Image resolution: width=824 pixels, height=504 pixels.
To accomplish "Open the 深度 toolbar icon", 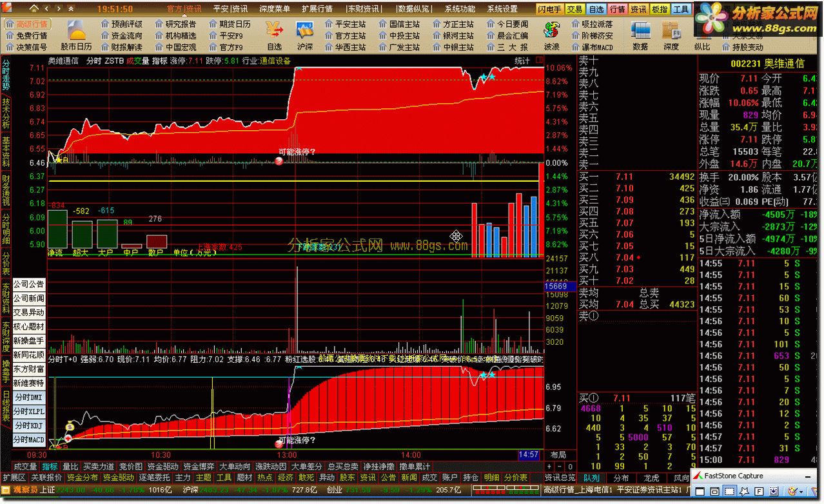I will coord(671,35).
